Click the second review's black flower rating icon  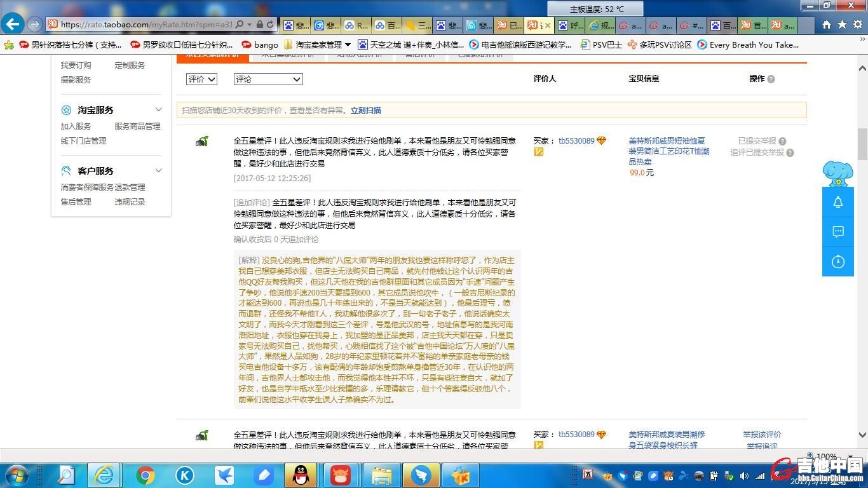(202, 435)
